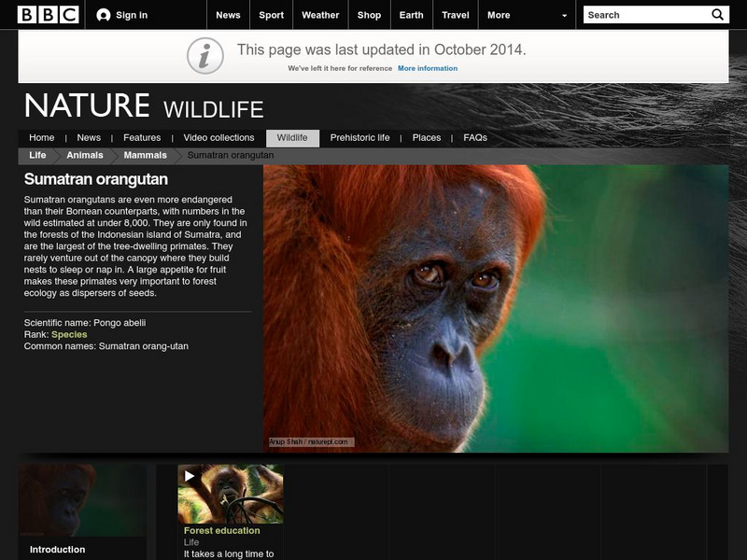Click the Sign in text link
Screen dimensions: 747x560
[x=132, y=15]
